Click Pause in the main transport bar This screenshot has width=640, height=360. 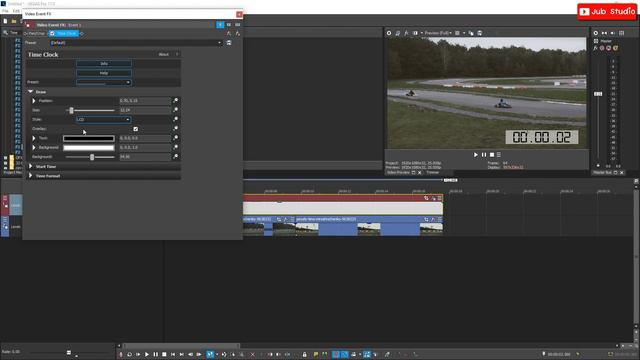(x=156, y=354)
